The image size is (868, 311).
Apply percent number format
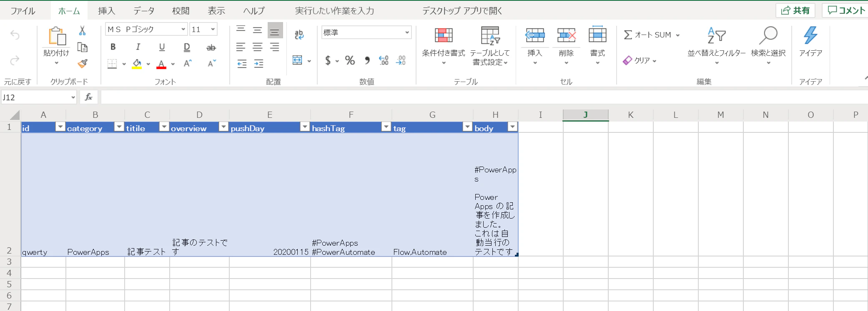[350, 61]
